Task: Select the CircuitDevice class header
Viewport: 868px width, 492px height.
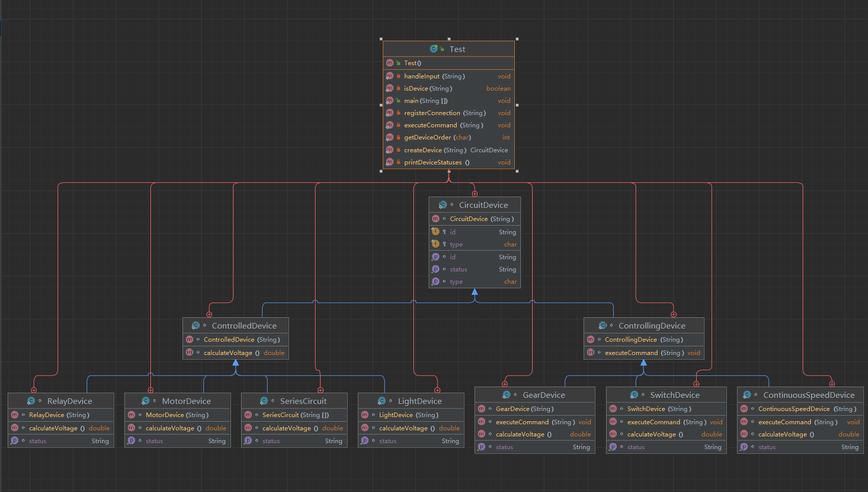Action: pos(475,205)
